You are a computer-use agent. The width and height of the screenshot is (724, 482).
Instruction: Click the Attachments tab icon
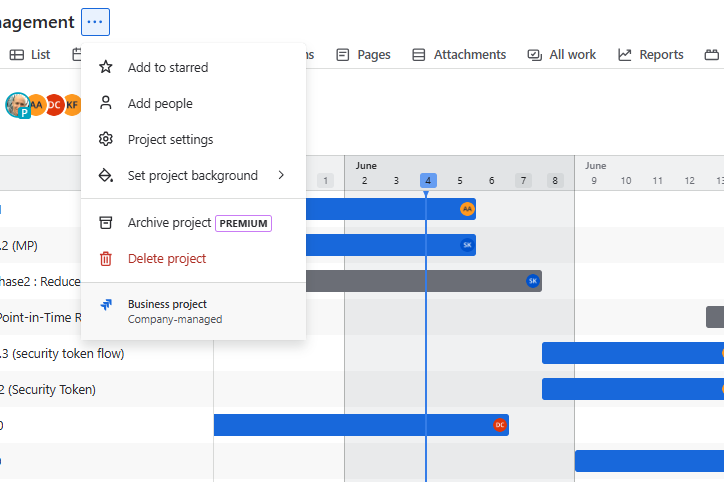point(419,55)
